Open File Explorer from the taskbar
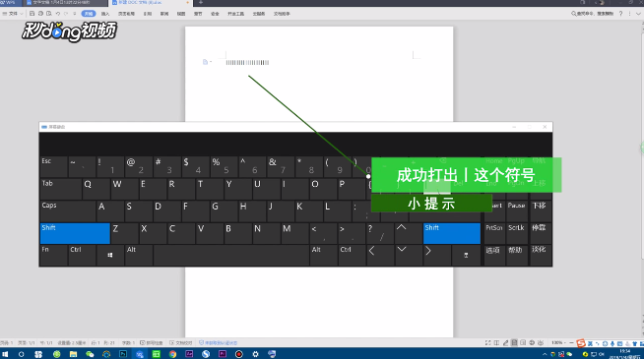644x359 pixels. pos(73,354)
